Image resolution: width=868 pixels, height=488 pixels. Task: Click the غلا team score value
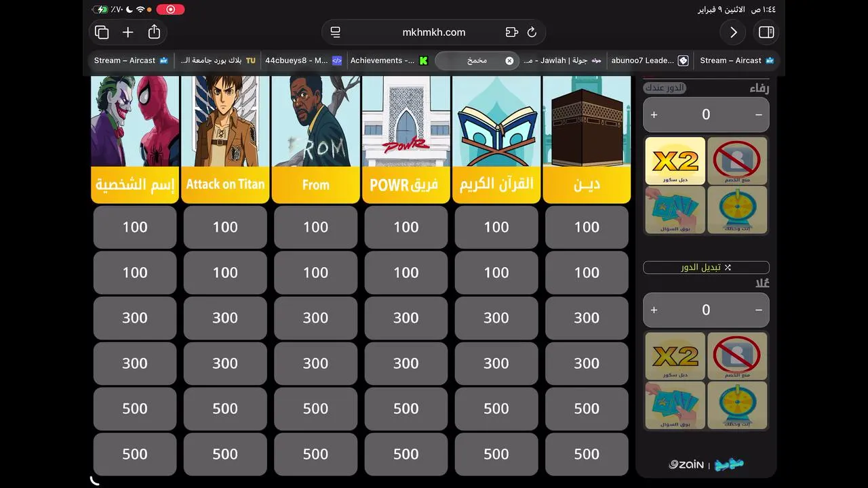(706, 310)
